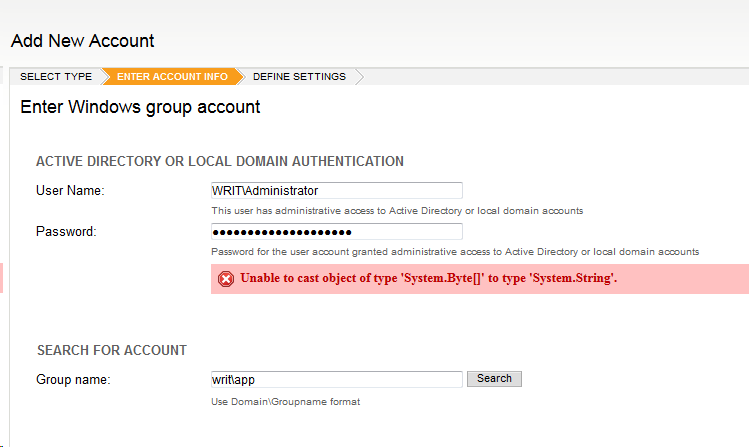Select the Enter Account Info step
Image resolution: width=749 pixels, height=447 pixels.
pyautogui.click(x=172, y=77)
